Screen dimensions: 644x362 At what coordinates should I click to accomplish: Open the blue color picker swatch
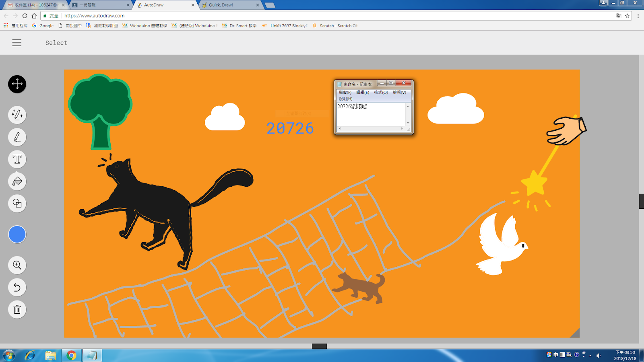(x=17, y=234)
